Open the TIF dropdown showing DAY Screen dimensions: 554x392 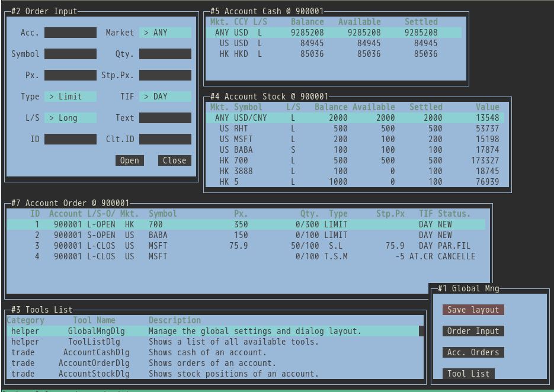(x=165, y=97)
